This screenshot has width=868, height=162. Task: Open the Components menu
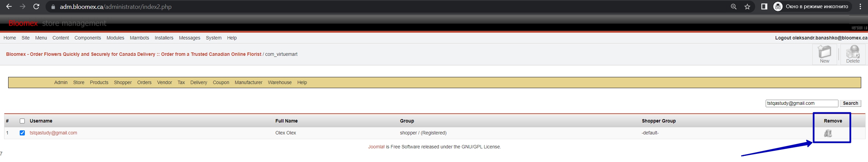click(88, 38)
